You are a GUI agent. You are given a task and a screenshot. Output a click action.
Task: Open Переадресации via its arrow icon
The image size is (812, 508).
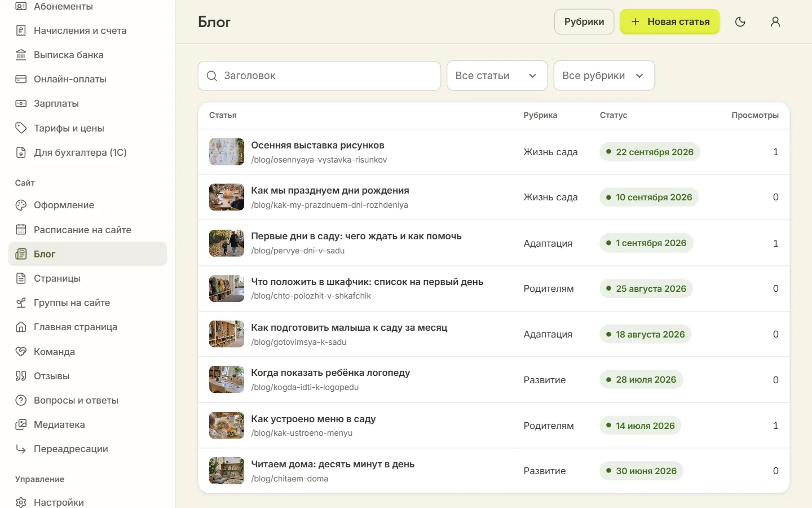(x=21, y=449)
